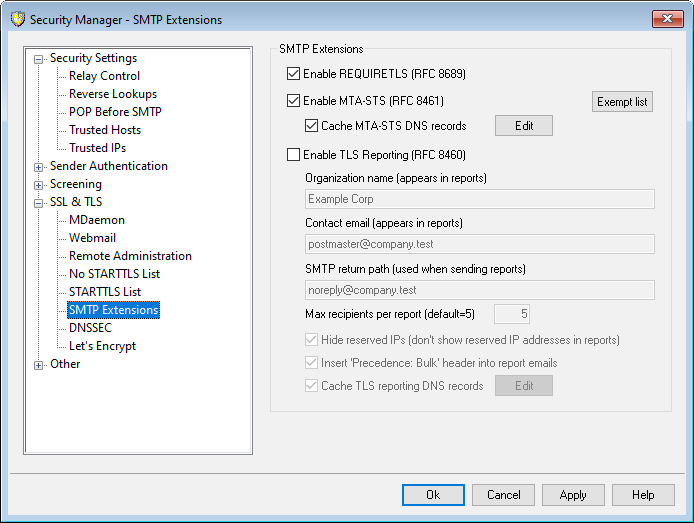Screen dimensions: 694x523
Task: Open the MTA-STS Exempt list
Action: pyautogui.click(x=621, y=101)
